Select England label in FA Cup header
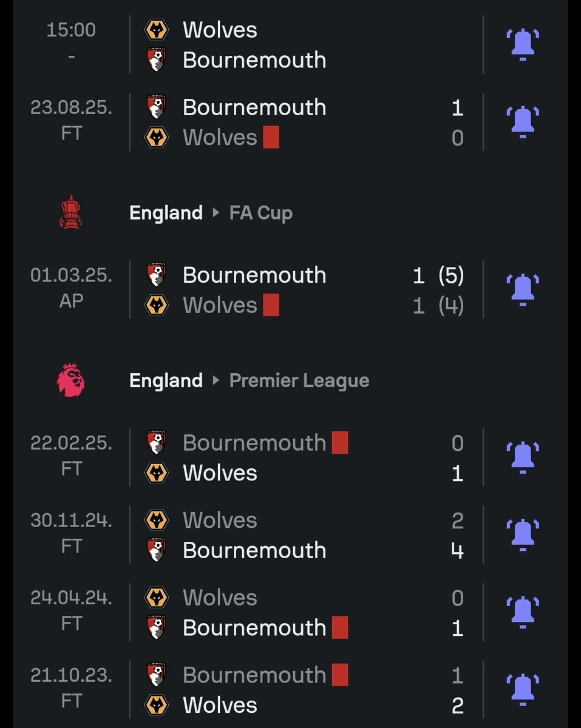Viewport: 581px width, 728px height. pyautogui.click(x=166, y=213)
